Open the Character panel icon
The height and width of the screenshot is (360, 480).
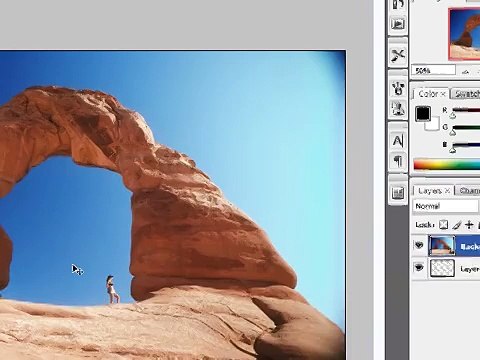tap(398, 141)
